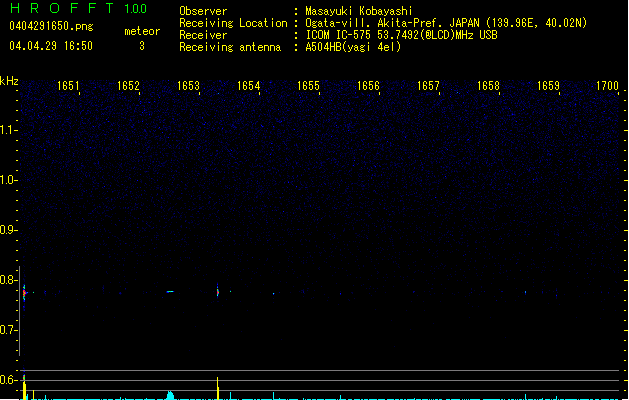Click the 1657 time axis marker

tap(428, 86)
